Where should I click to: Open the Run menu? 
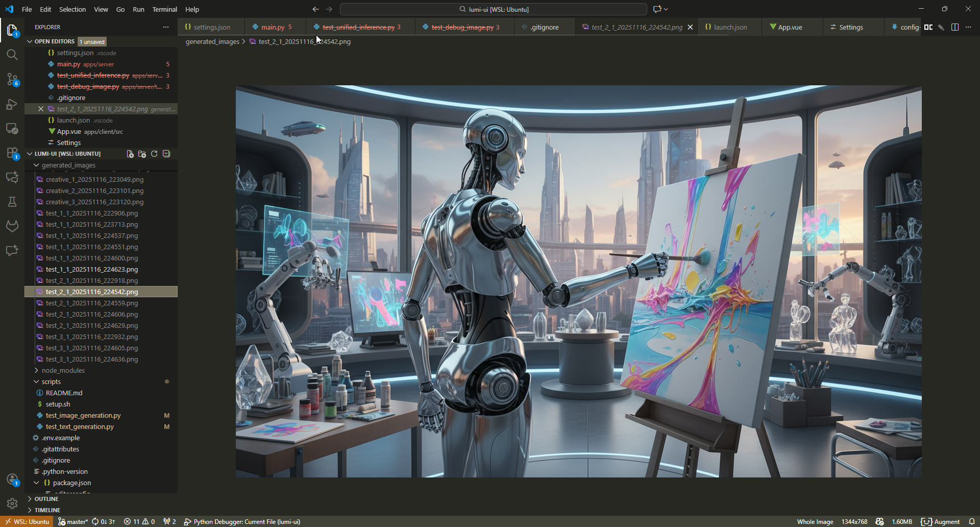[138, 9]
